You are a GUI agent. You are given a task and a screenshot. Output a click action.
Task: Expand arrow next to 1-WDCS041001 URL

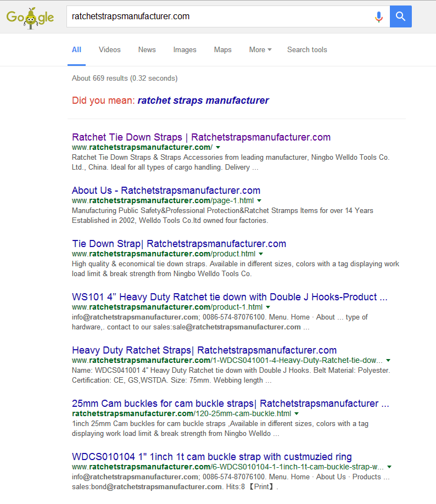tap(388, 360)
